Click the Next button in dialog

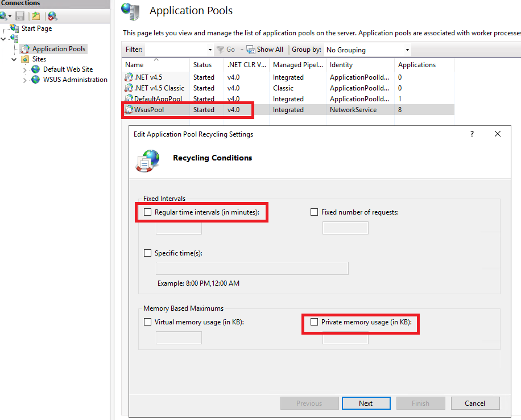pos(366,403)
